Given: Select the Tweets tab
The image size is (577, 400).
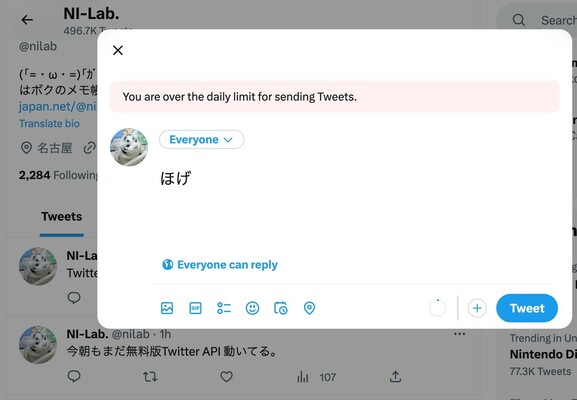Looking at the screenshot, I should (61, 216).
